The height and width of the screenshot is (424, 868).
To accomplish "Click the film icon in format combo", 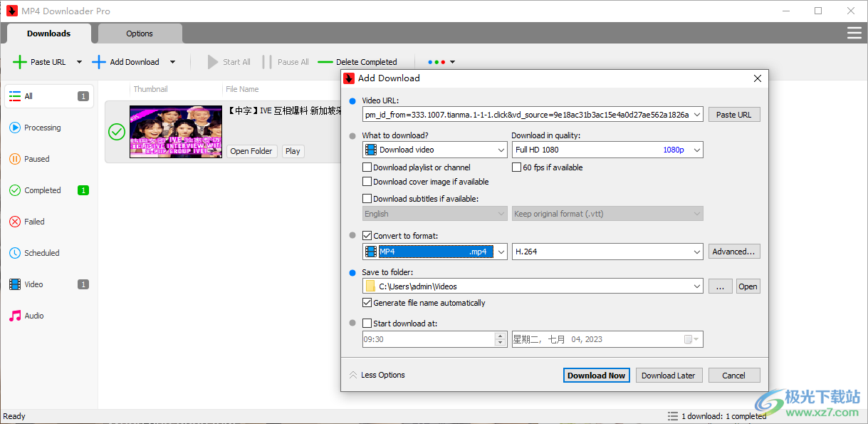I will 370,252.
